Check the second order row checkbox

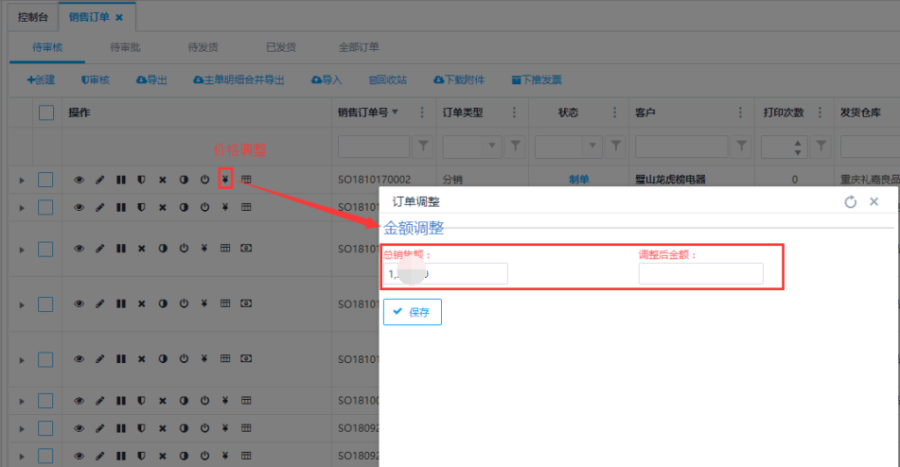pos(46,207)
